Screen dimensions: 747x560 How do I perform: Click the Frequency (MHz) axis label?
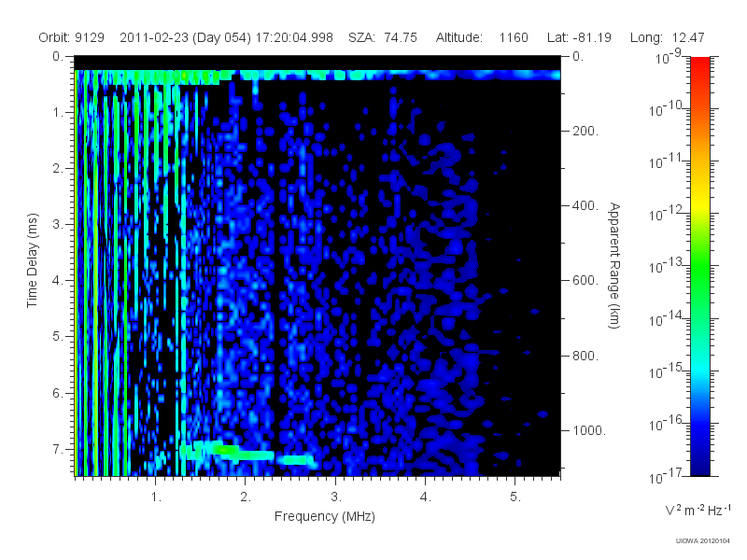pos(324,516)
